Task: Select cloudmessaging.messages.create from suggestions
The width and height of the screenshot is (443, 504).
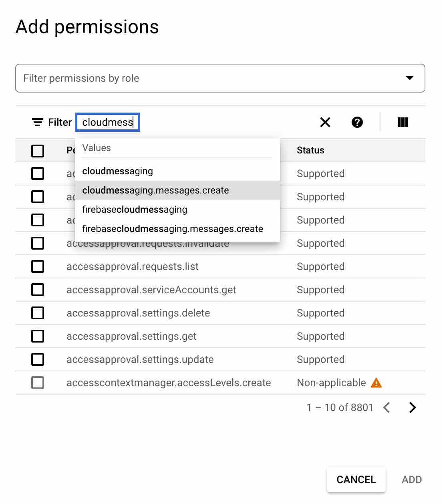Action: 155,190
